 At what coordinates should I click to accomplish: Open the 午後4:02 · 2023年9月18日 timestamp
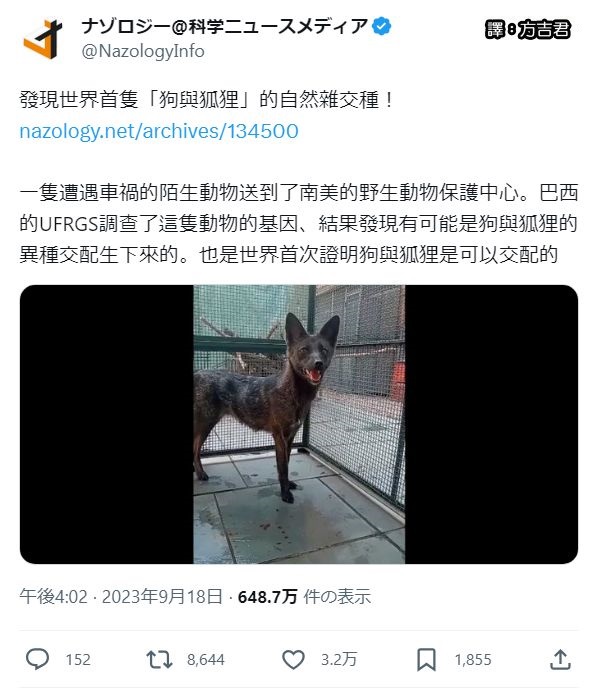121,597
